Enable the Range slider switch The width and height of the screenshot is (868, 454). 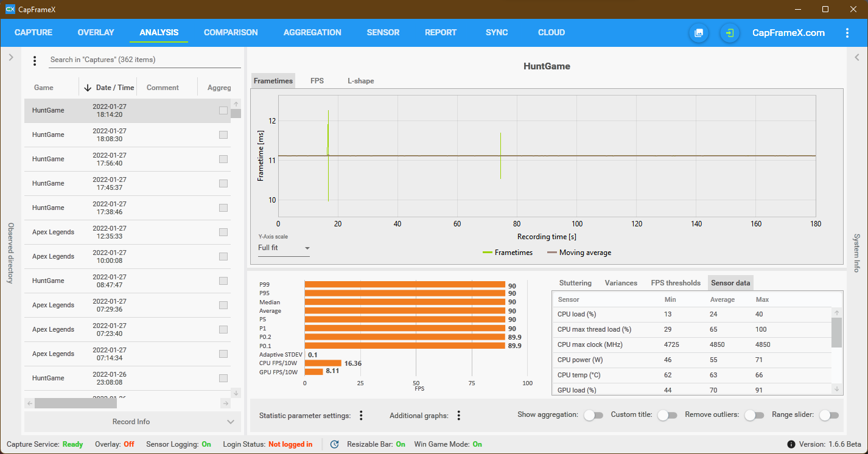coord(829,415)
